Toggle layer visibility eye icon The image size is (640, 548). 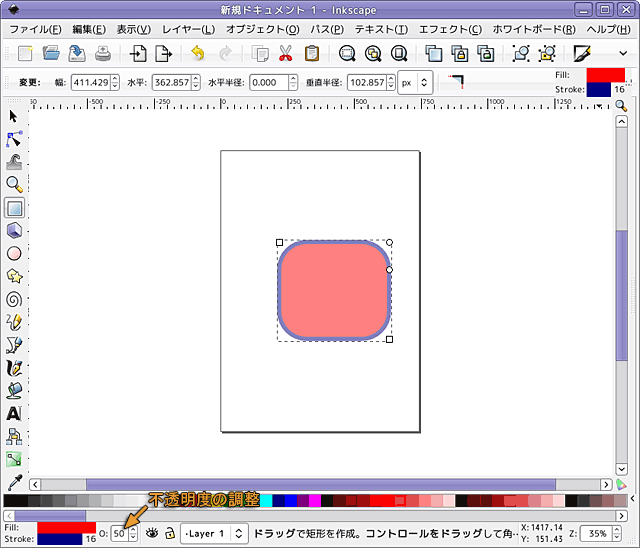[152, 534]
